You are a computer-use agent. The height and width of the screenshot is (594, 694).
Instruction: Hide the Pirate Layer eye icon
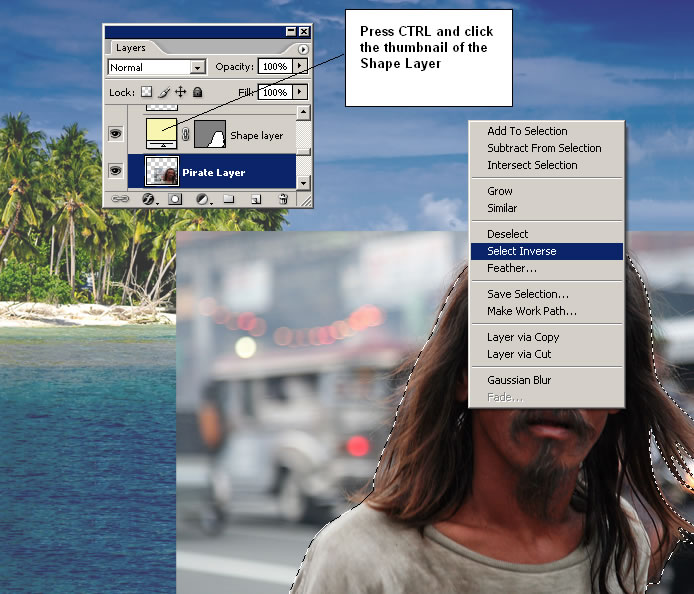tap(116, 170)
